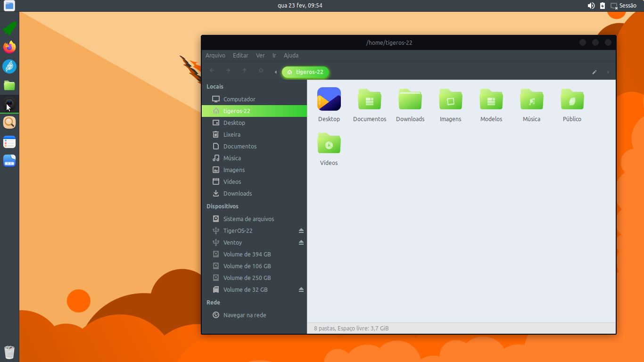Select Desktop in the sidebar

coord(254,123)
